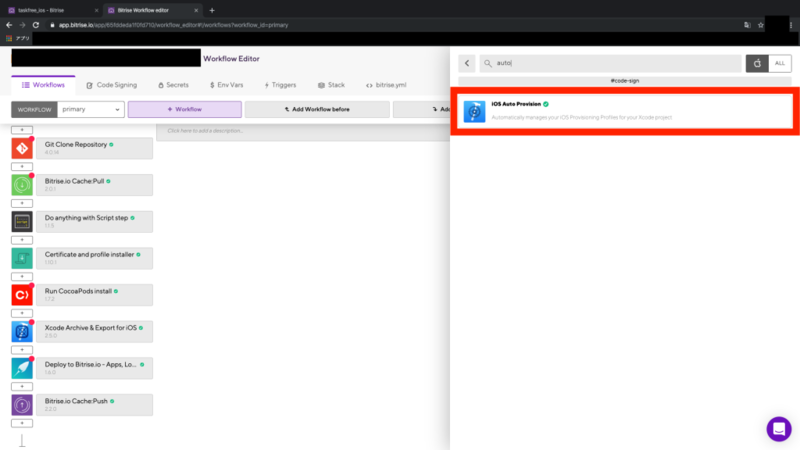Select Xcode Archive & Export for iOS step
This screenshot has height=450, width=800.
pyautogui.click(x=94, y=332)
